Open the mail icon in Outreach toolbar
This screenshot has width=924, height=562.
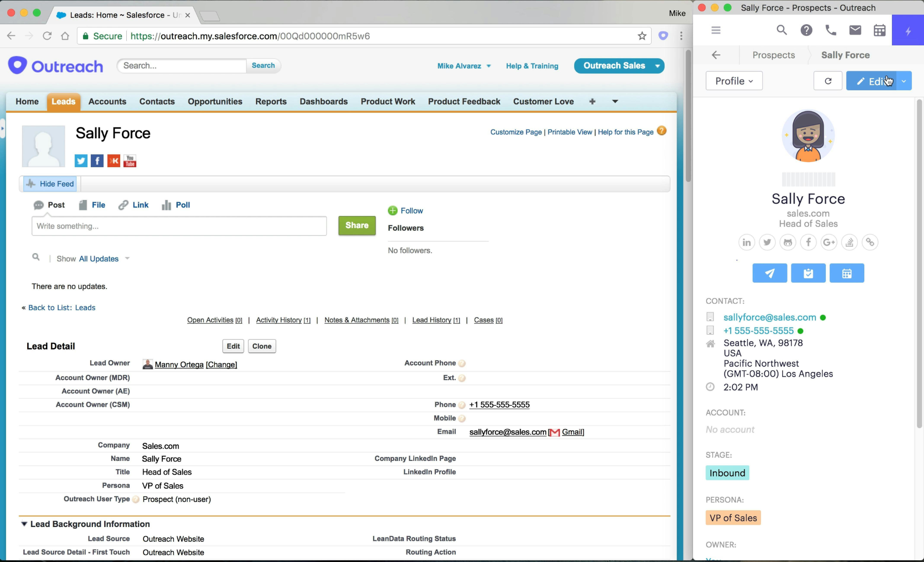click(855, 30)
